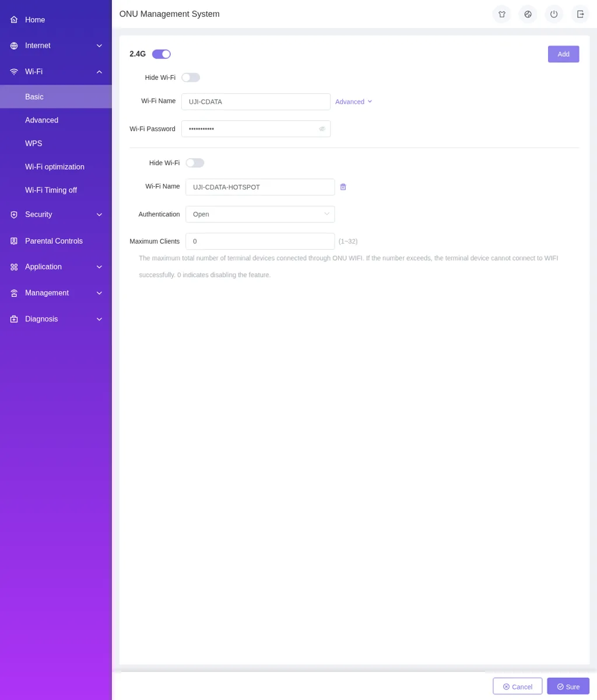Viewport: 597px width, 700px height.
Task: Show the Wi-Fi password with eye icon
Action: [x=322, y=129]
